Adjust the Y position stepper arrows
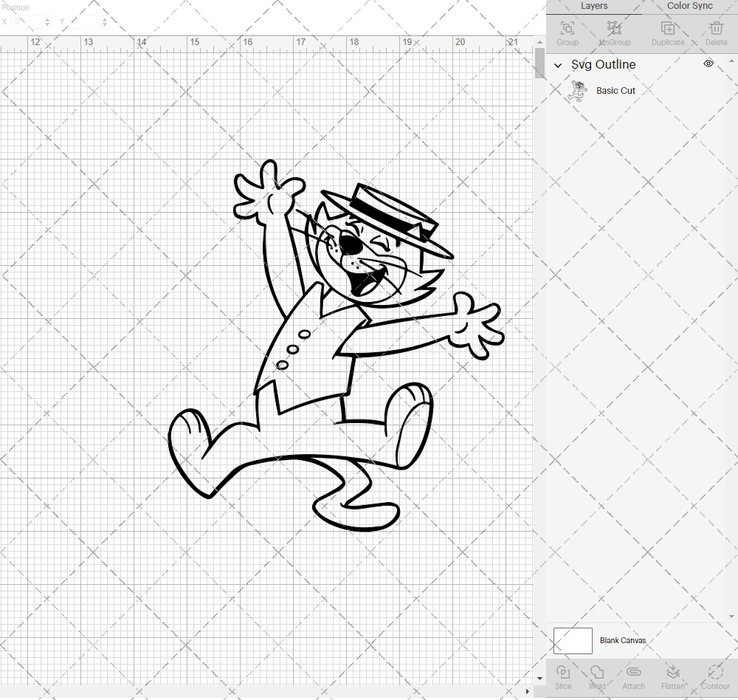 105,21
